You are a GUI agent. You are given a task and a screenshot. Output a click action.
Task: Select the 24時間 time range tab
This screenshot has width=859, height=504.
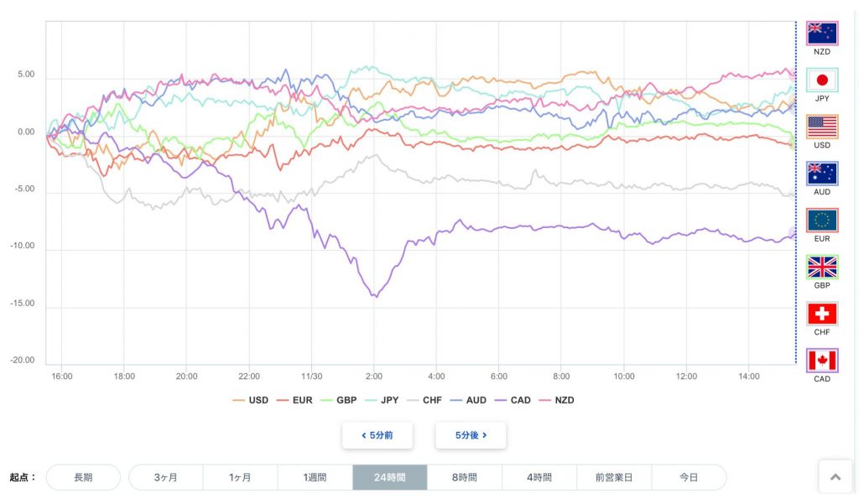pyautogui.click(x=389, y=477)
